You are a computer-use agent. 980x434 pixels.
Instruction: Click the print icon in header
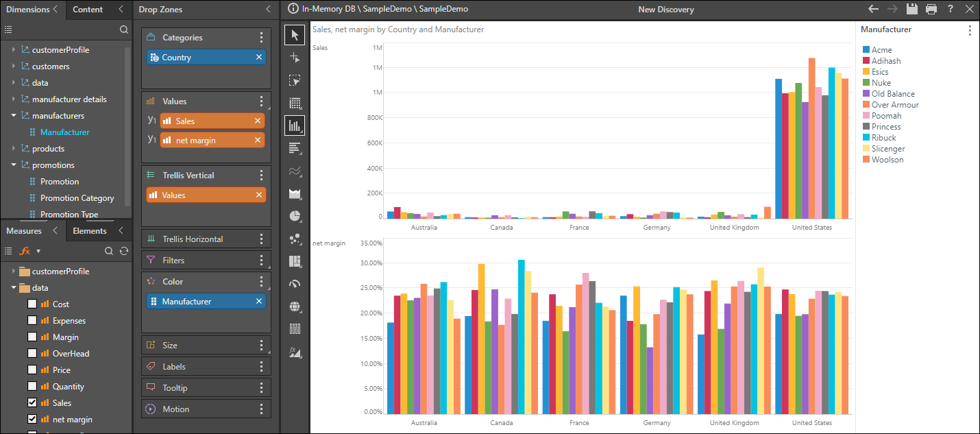coord(931,9)
